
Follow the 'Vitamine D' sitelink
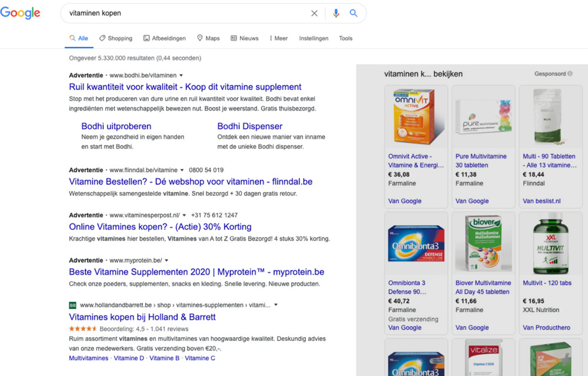pos(129,358)
